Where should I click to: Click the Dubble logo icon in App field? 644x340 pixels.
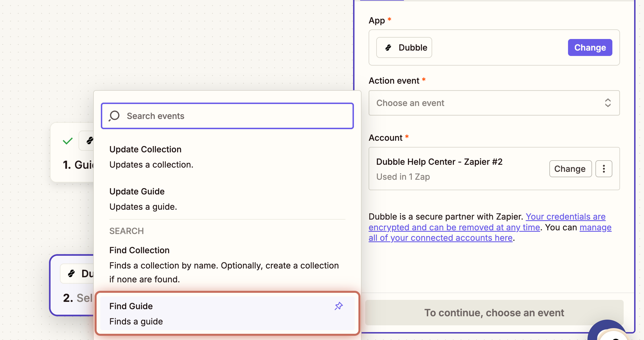pos(389,47)
